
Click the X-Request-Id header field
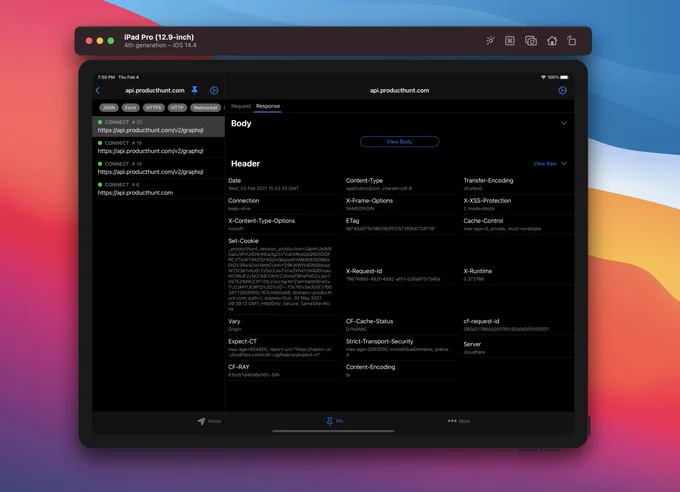[x=400, y=275]
